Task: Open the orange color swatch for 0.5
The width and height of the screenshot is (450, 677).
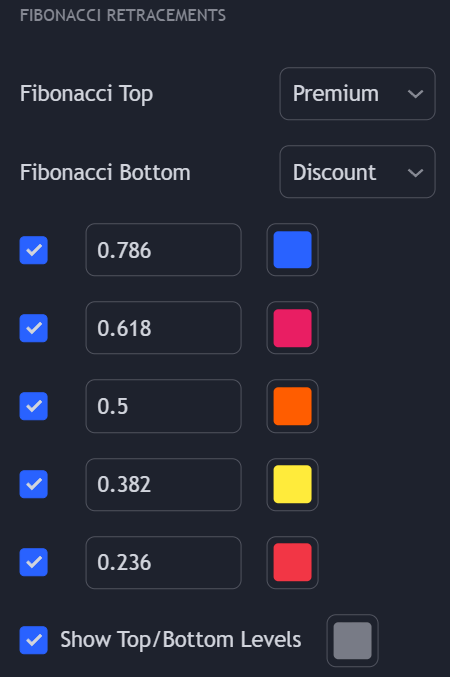Action: (292, 406)
